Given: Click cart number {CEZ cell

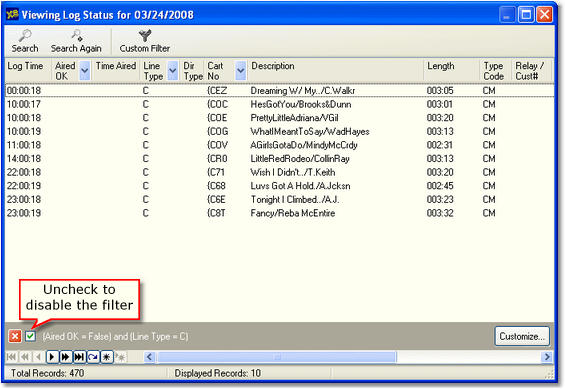Looking at the screenshot, I should tap(217, 90).
